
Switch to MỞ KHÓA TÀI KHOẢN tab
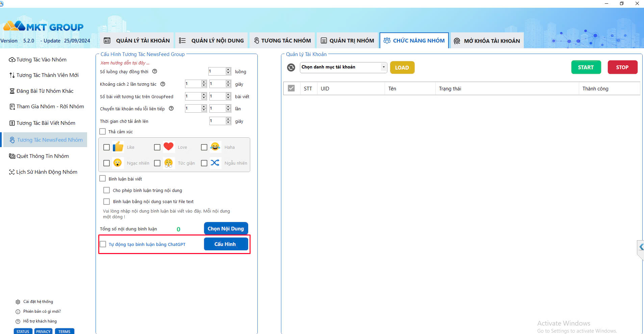coord(487,40)
